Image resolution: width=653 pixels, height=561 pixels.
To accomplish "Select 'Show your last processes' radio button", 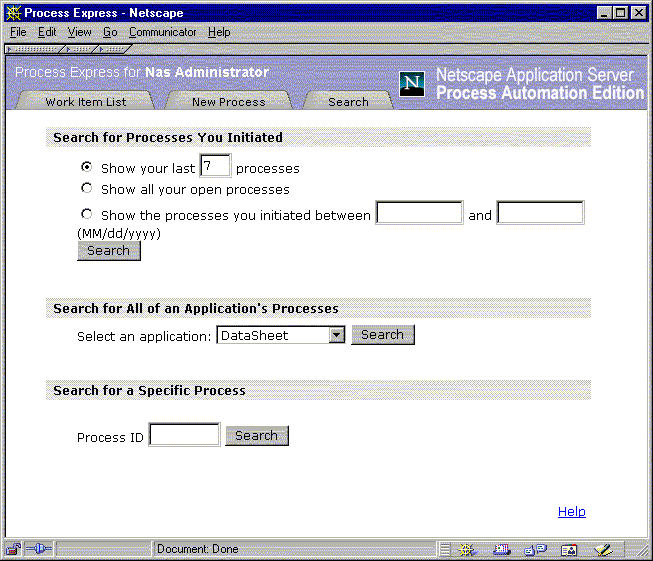I will [87, 167].
